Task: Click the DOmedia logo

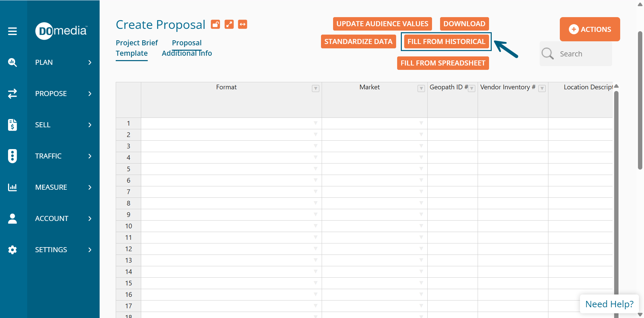Action: 61,31
